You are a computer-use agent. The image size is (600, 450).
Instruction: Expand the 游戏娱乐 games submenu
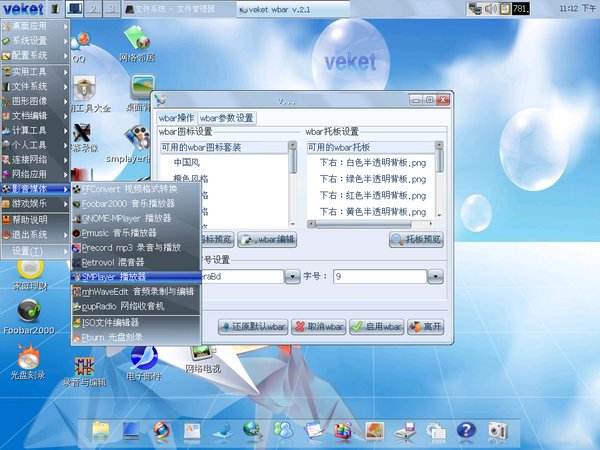[x=34, y=204]
